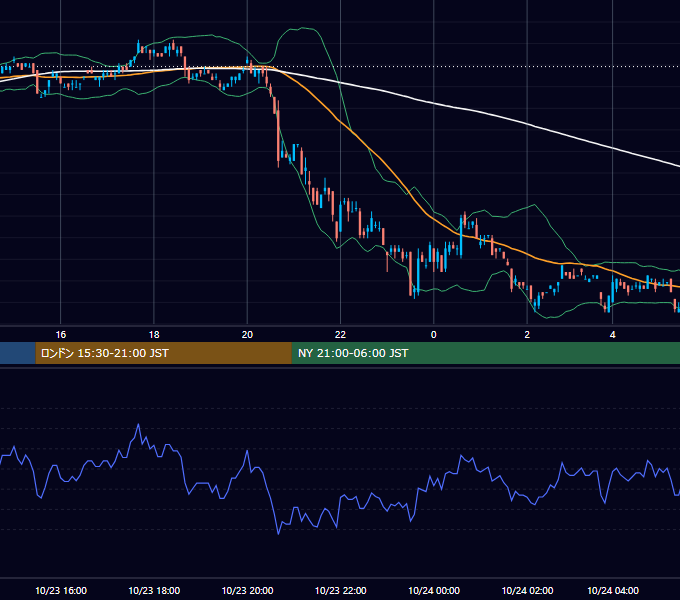The image size is (680, 600).
Task: Click the 10/23 20:00 date label
Action: point(247,590)
